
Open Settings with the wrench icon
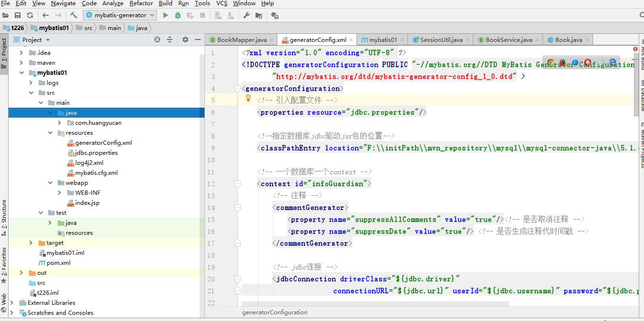pos(246,15)
